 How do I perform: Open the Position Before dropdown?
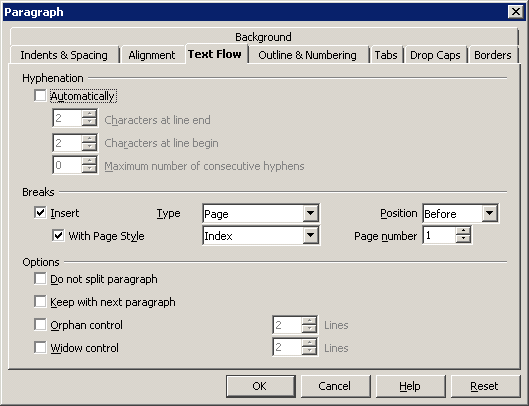[490, 213]
